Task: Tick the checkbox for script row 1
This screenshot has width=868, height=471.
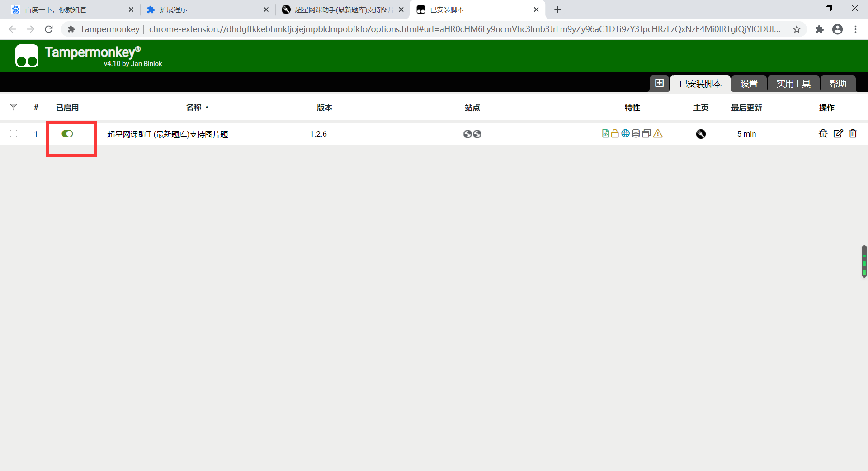Action: pyautogui.click(x=14, y=133)
